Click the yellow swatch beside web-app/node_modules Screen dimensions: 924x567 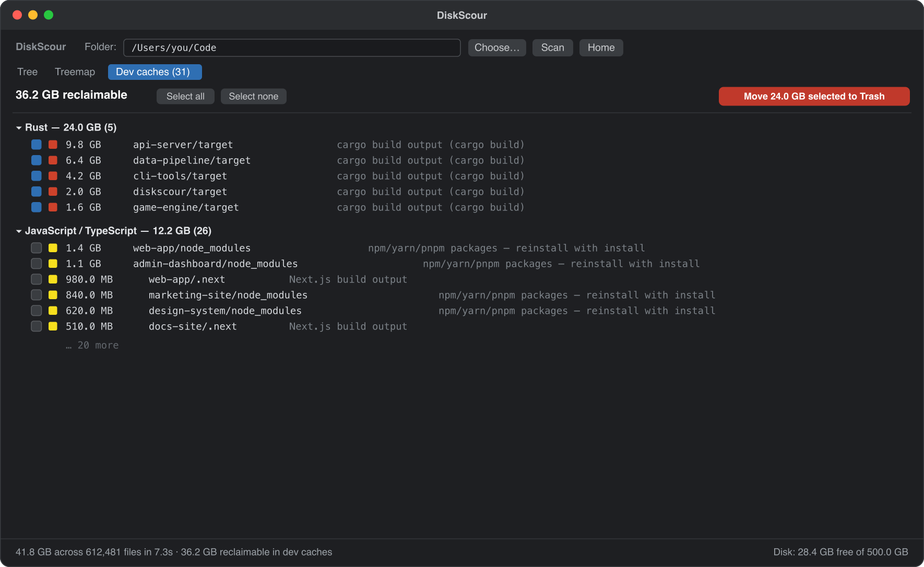53,248
